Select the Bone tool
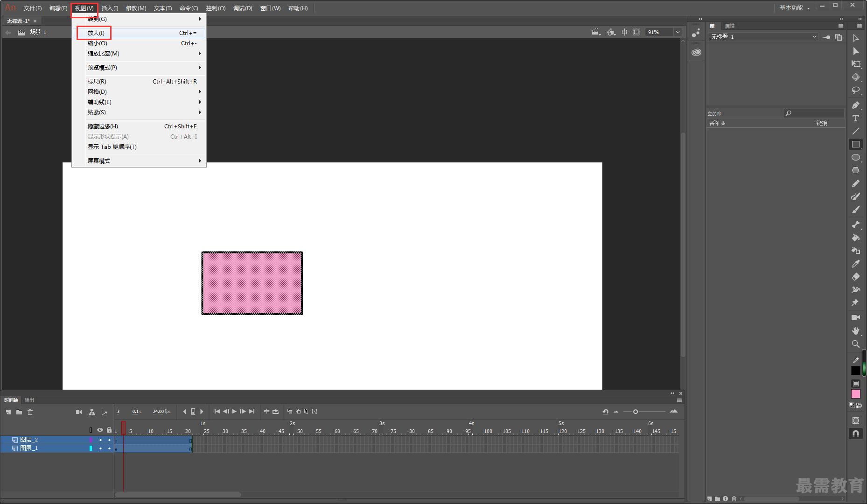 [855, 225]
